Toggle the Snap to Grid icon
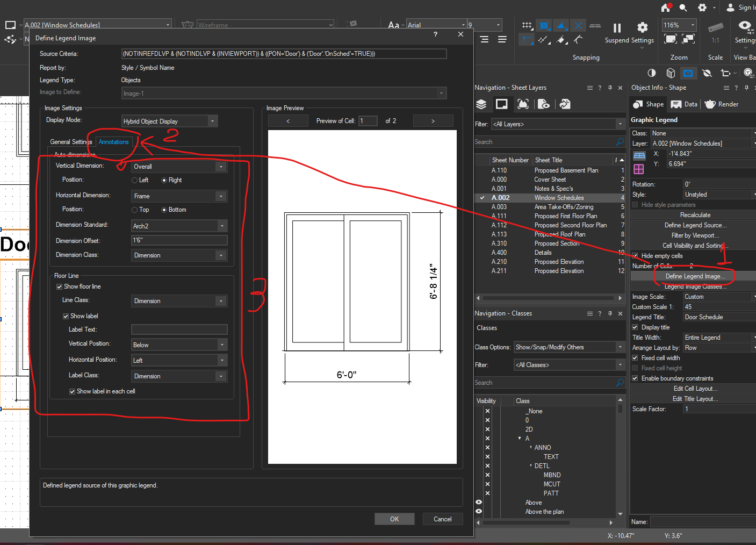The width and height of the screenshot is (756, 545). [x=527, y=25]
